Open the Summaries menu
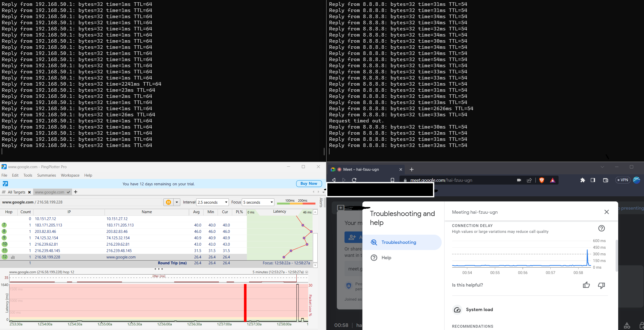The height and width of the screenshot is (330, 644). [x=47, y=175]
